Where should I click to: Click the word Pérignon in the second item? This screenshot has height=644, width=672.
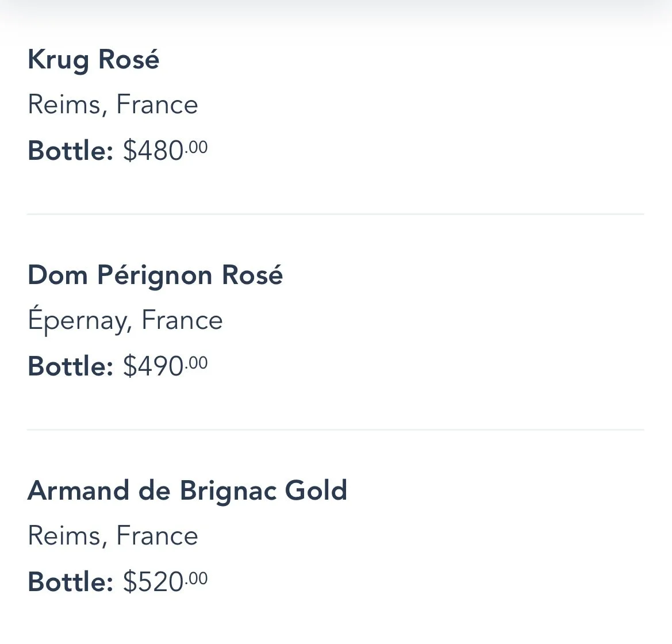coord(155,275)
